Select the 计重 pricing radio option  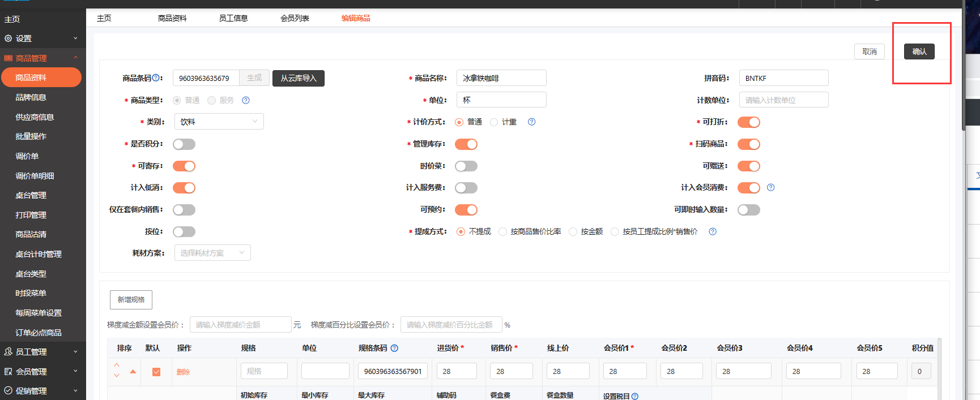pos(494,122)
